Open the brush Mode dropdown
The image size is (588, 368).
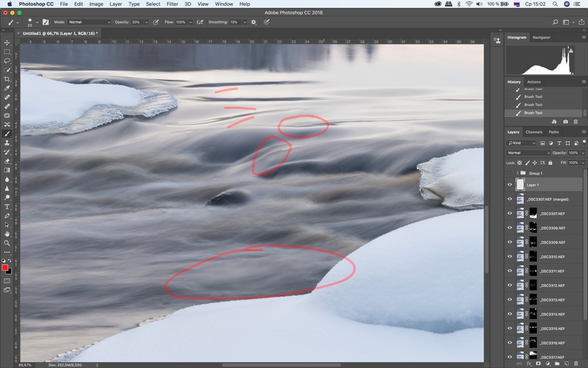click(89, 22)
